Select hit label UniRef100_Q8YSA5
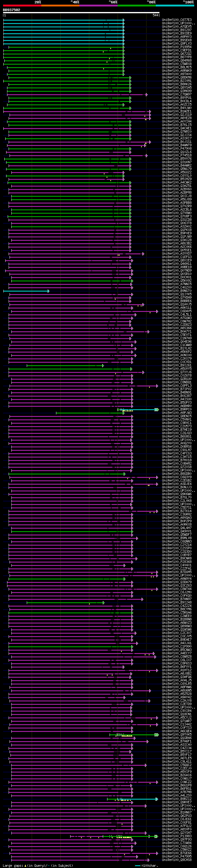Image resolution: width=197 pixels, height=868 pixels. (x=177, y=88)
